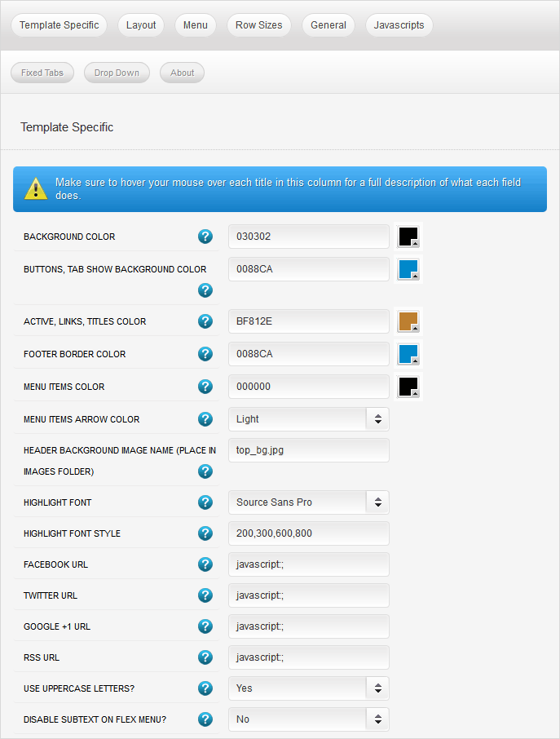The height and width of the screenshot is (739, 560).
Task: Open the Menu tab
Action: tap(196, 25)
